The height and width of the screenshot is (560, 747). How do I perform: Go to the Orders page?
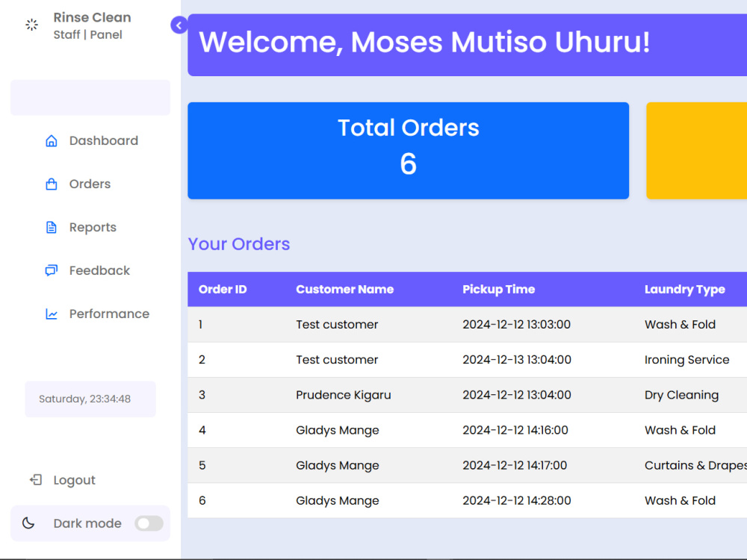(x=90, y=184)
